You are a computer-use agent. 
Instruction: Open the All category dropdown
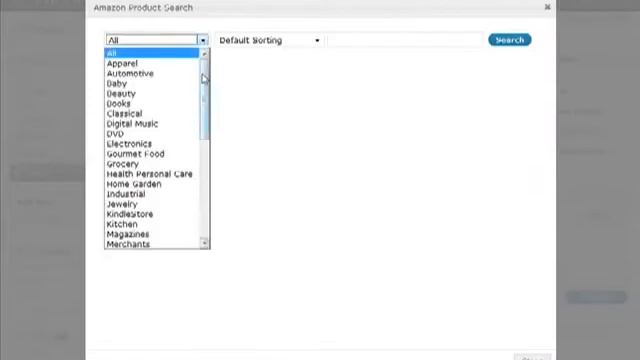point(157,40)
